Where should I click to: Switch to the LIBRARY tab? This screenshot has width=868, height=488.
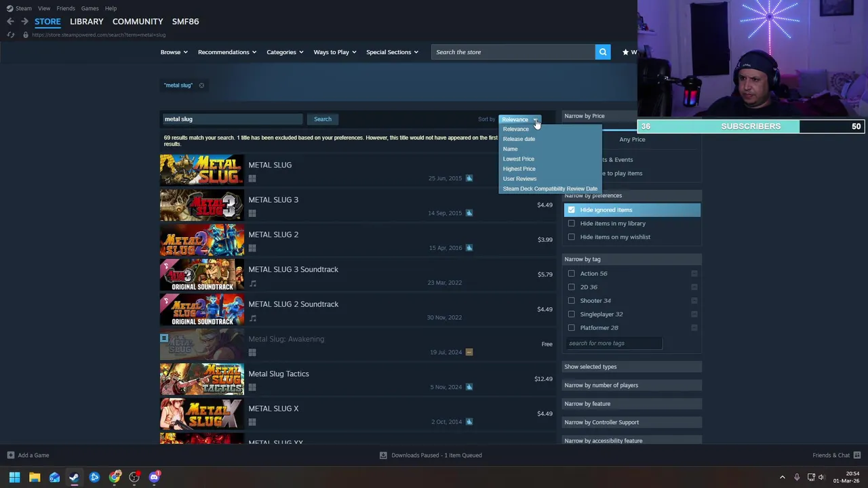(x=87, y=22)
